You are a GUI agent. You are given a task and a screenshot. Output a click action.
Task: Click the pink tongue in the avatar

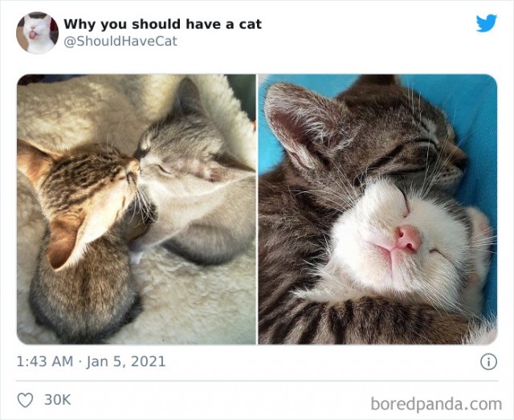[33, 35]
